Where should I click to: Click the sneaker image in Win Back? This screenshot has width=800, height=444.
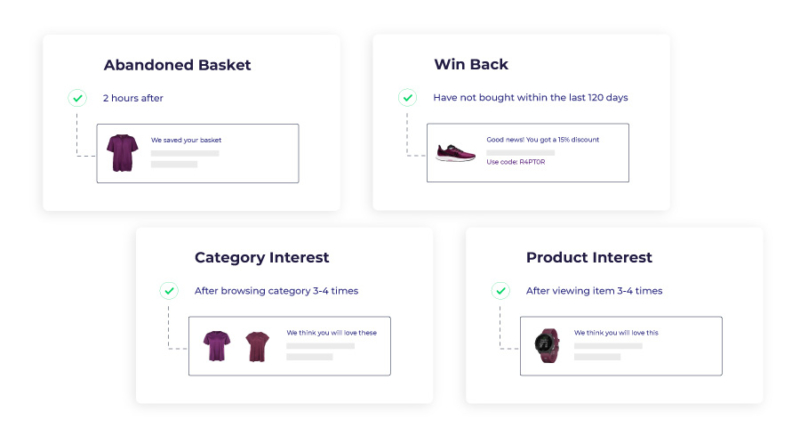click(x=456, y=153)
